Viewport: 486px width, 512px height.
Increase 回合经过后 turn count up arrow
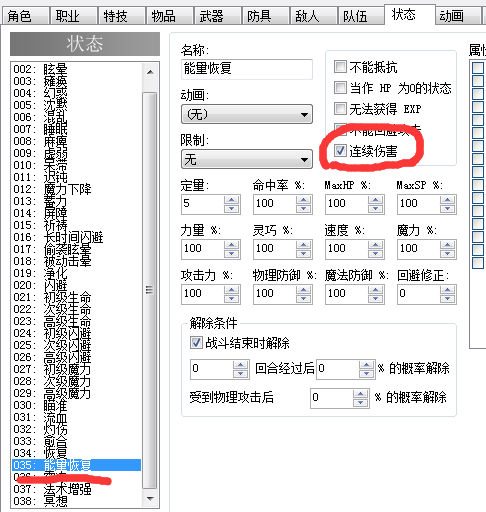pyautogui.click(x=240, y=364)
